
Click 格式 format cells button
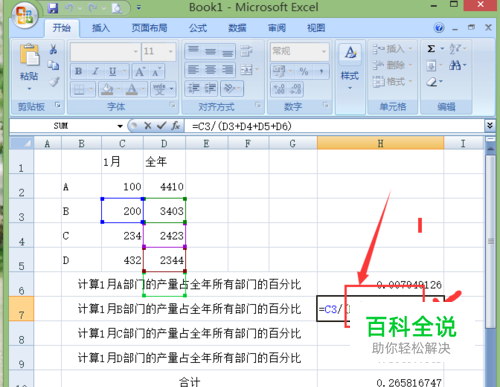(392, 81)
